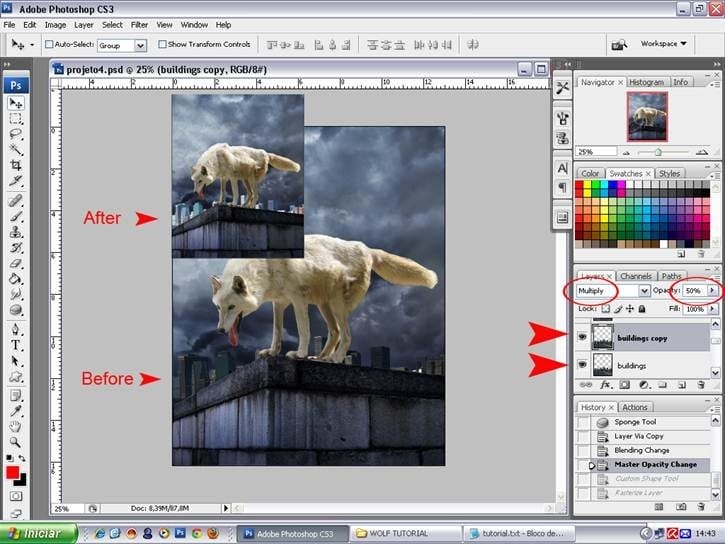Select the Smudge tool
725x544 pixels.
click(x=16, y=294)
